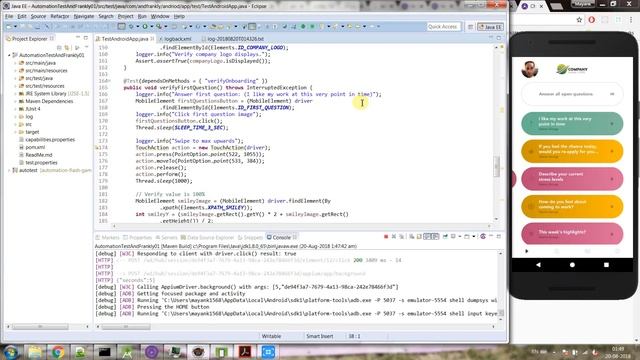Tap the 'This week's highlights?' card
640x360 pixels.
[x=572, y=233]
